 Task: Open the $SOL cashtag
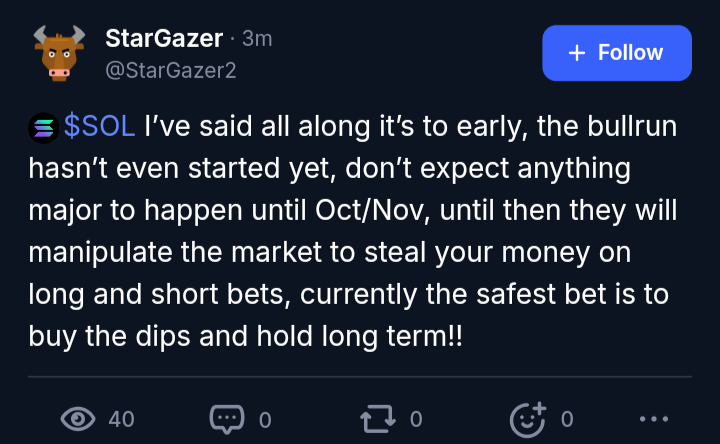coord(99,126)
